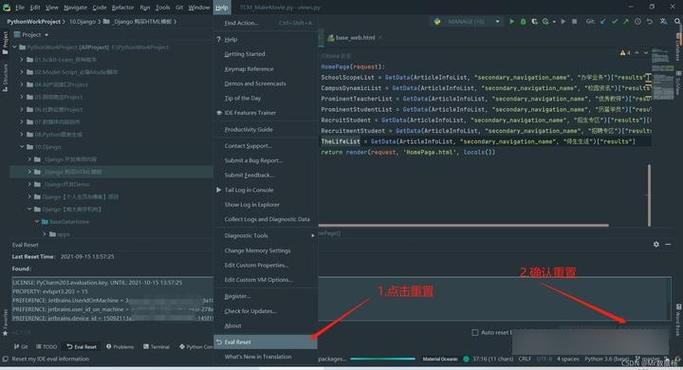Open the TODO tool window tab
The width and height of the screenshot is (683, 370).
pyautogui.click(x=47, y=347)
